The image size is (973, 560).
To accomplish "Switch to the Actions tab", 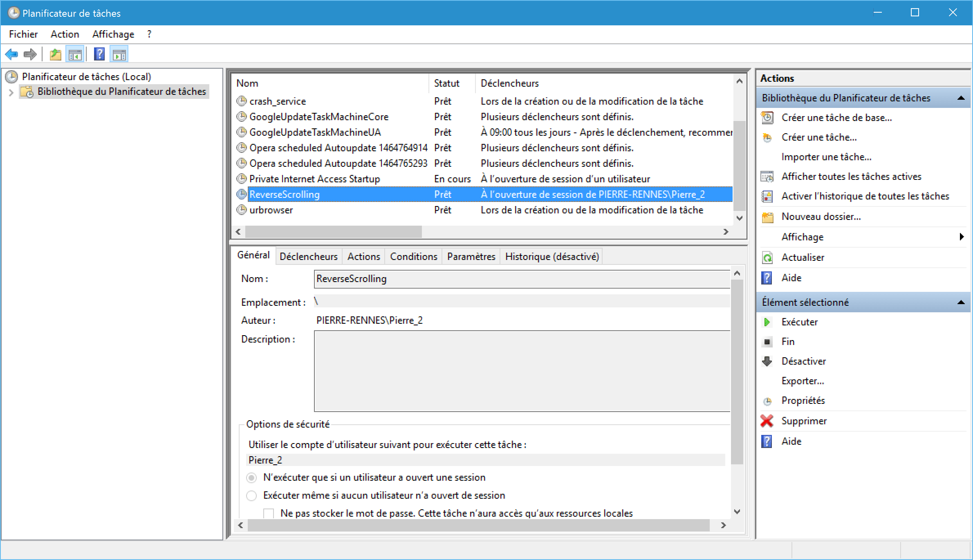I will [363, 256].
